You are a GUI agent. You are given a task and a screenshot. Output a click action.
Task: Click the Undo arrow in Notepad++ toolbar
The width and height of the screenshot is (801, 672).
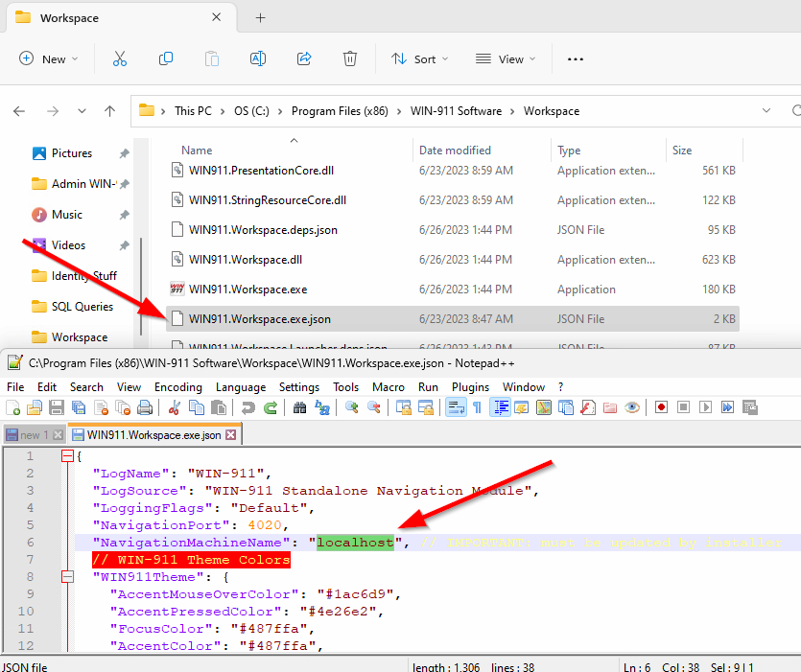tap(248, 407)
